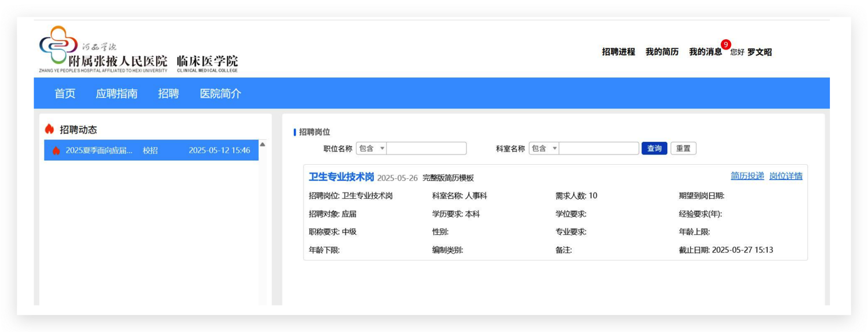Screen dimensions: 868x332
Task: Click the flame icon in the 2025夏季 news row
Action: pos(56,150)
